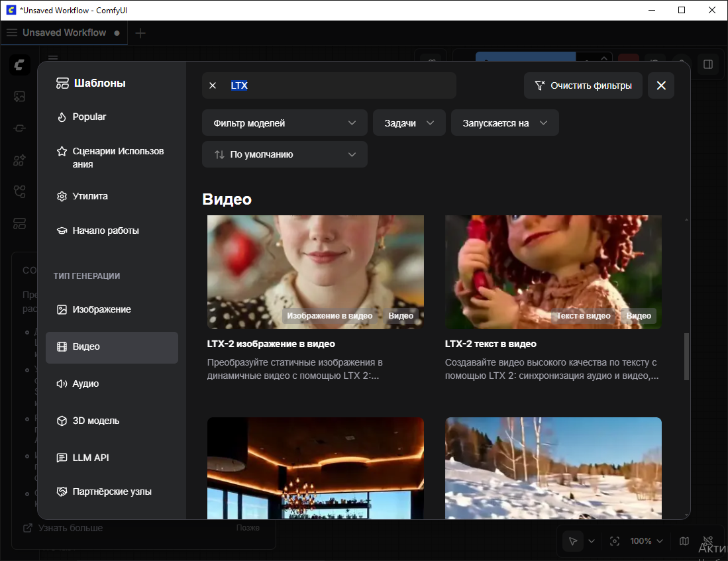Expand the cursor mode chevron

point(592,541)
